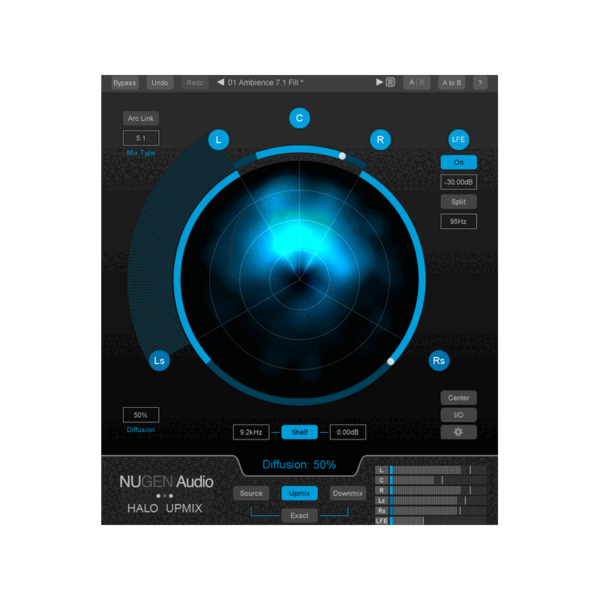Open the help question mark button
This screenshot has height=600, width=600.
click(480, 83)
